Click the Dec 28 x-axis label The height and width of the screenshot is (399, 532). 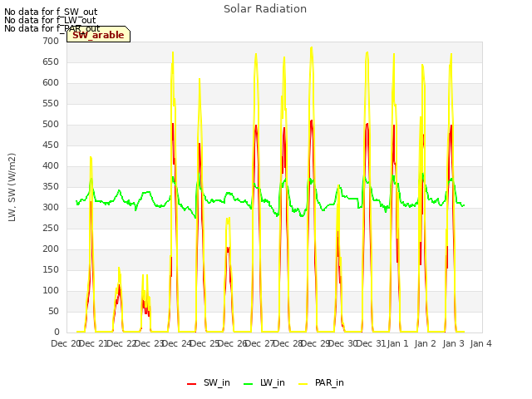[x=288, y=343]
